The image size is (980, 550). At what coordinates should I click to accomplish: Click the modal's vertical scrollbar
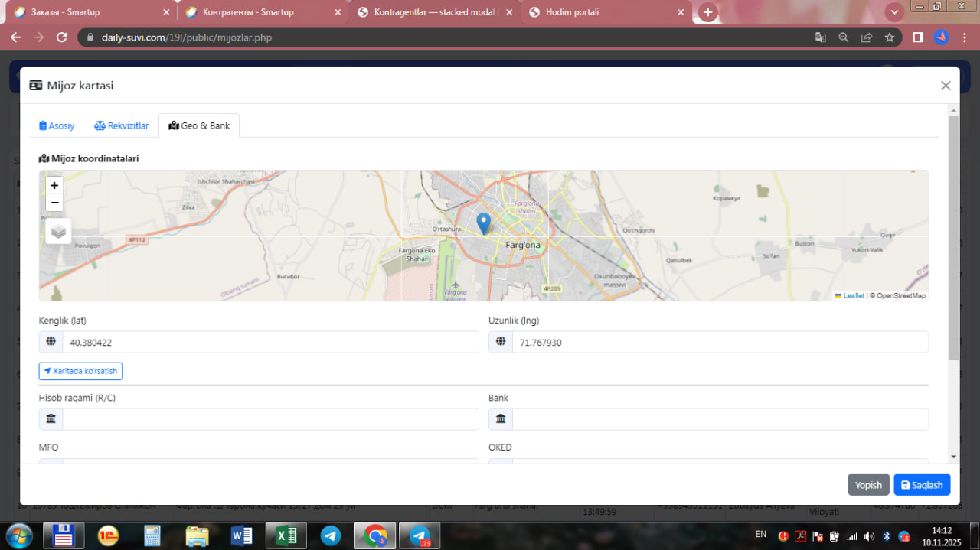pos(953,237)
